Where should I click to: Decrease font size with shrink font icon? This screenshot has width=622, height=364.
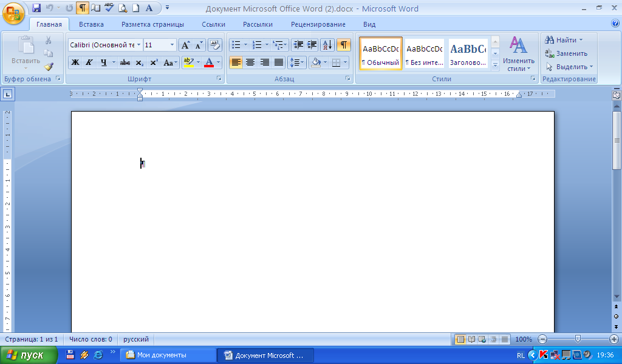pos(199,45)
